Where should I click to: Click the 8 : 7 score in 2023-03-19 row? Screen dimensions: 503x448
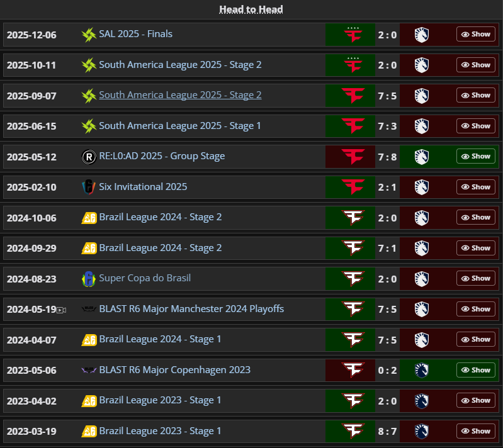click(x=387, y=431)
